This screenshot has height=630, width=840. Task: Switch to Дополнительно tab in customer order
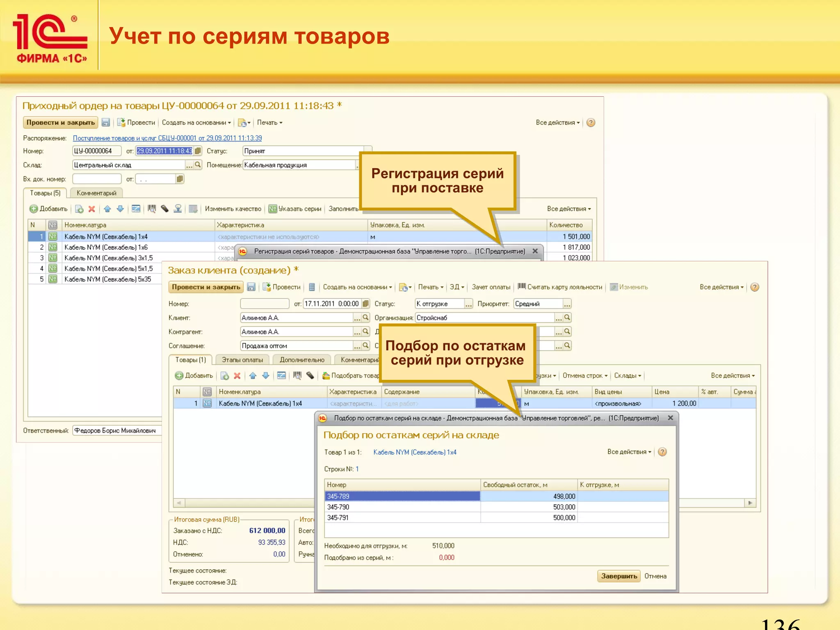(x=302, y=360)
